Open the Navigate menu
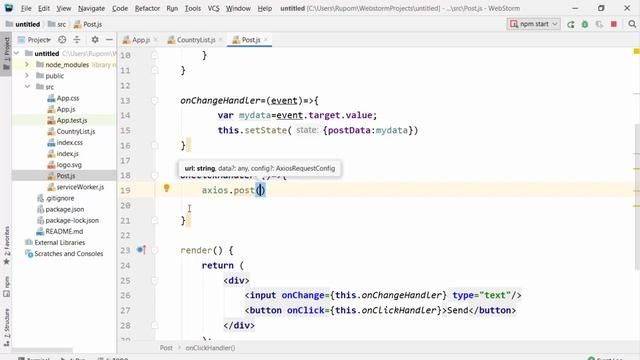 [x=91, y=8]
